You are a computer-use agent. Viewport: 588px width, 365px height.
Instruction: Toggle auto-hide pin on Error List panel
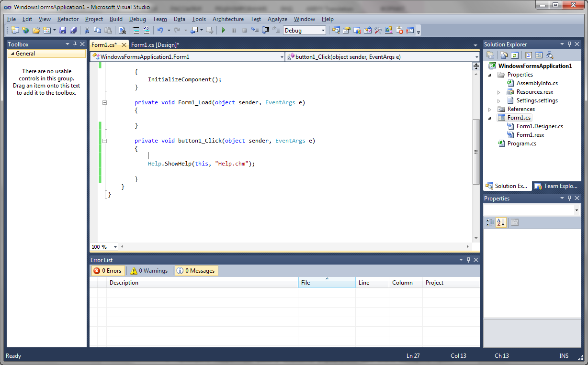point(468,260)
